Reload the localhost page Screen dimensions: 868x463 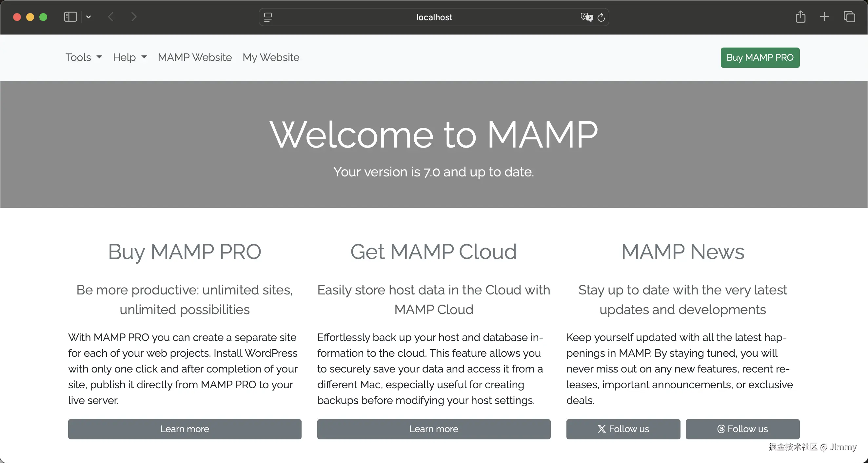601,17
